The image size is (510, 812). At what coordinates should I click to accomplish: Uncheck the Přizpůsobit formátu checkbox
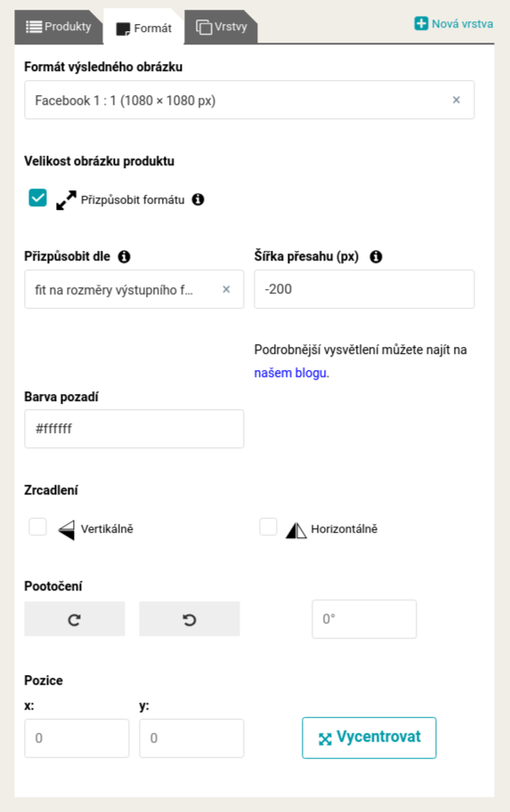tap(37, 197)
